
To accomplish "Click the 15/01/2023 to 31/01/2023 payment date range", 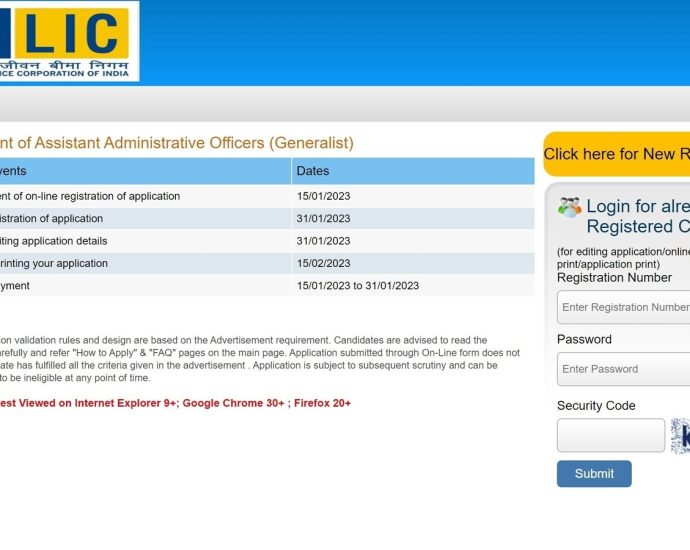I will (x=357, y=286).
